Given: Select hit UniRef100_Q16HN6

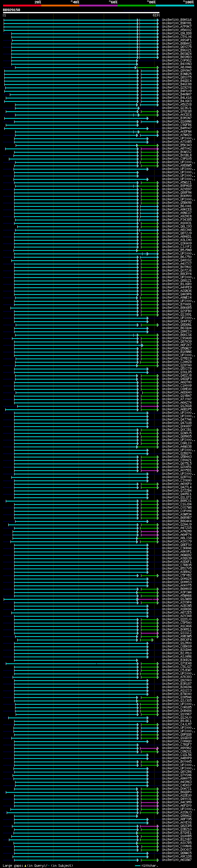Looking at the screenshot, I should click(x=177, y=122).
